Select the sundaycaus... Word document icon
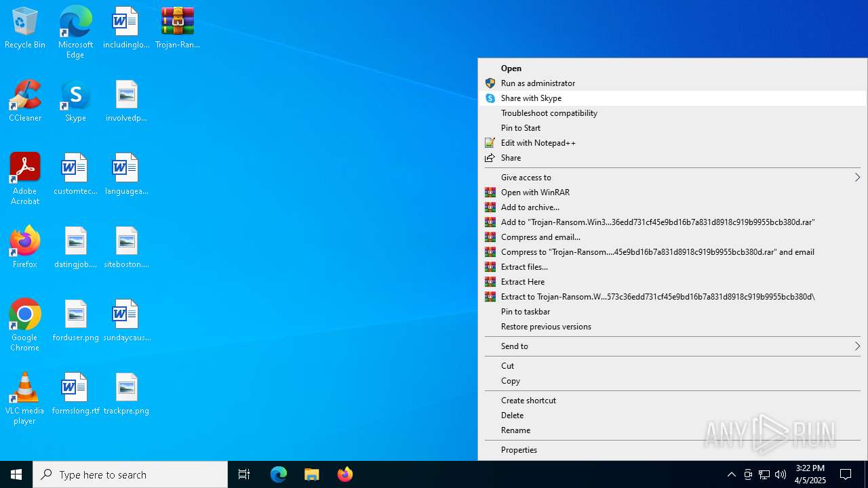This screenshot has width=868, height=488. pos(126,321)
